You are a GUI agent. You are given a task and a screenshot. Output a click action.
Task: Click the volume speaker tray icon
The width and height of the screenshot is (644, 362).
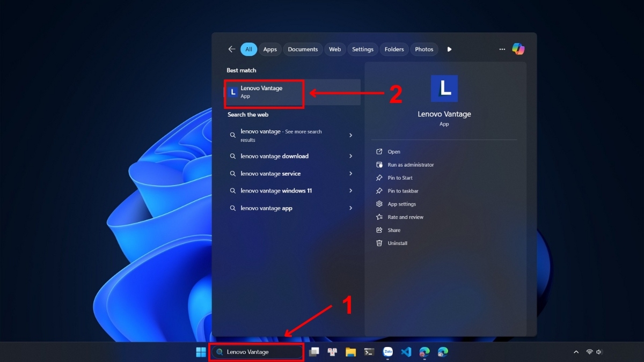pos(599,352)
